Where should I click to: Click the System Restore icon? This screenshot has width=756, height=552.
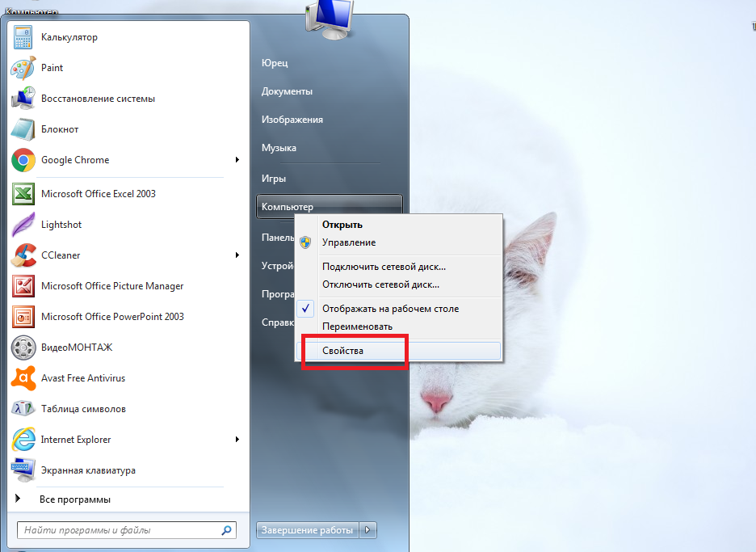[x=23, y=99]
